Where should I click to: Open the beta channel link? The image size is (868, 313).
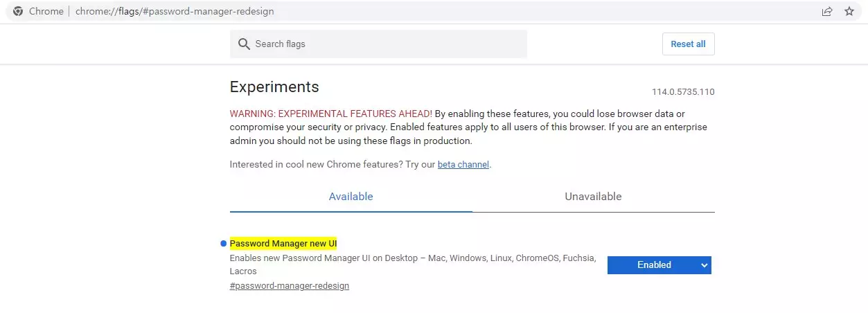click(463, 165)
